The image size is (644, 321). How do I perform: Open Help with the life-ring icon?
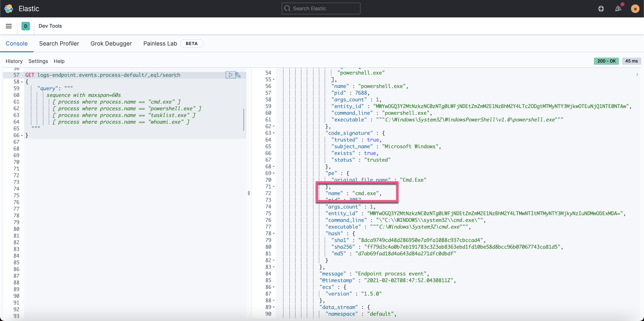[x=601, y=8]
